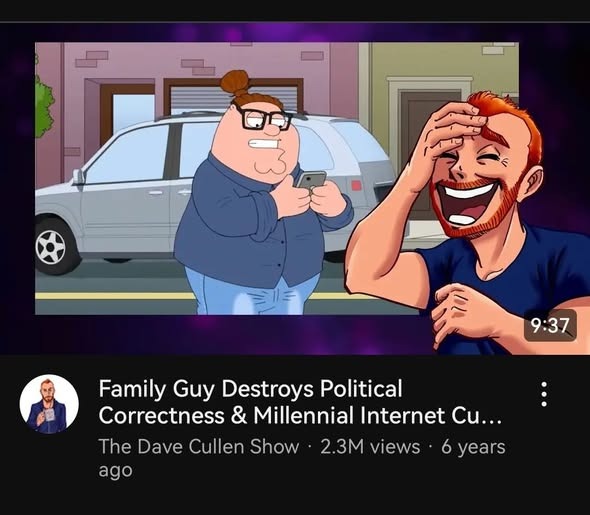Click the 9:37 video duration badge
Screen dimensions: 590x515
coord(550,325)
